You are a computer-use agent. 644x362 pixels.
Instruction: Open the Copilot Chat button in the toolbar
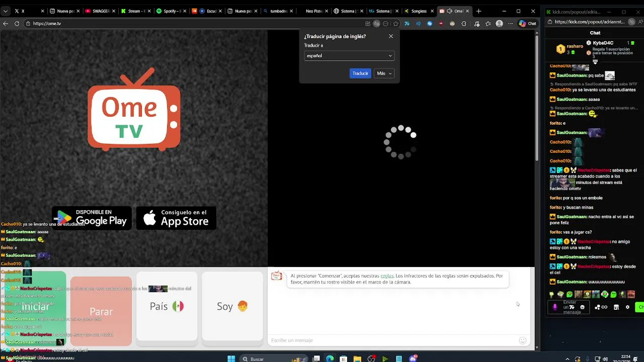pos(528,23)
